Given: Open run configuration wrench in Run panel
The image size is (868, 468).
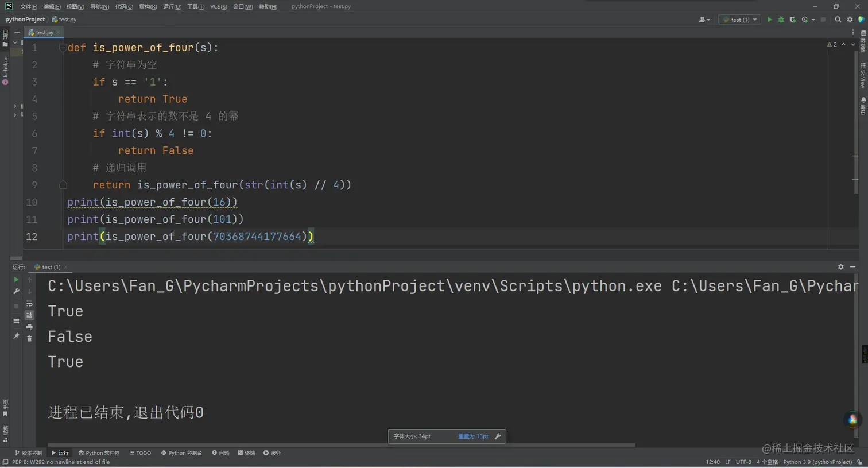Looking at the screenshot, I should tap(16, 292).
